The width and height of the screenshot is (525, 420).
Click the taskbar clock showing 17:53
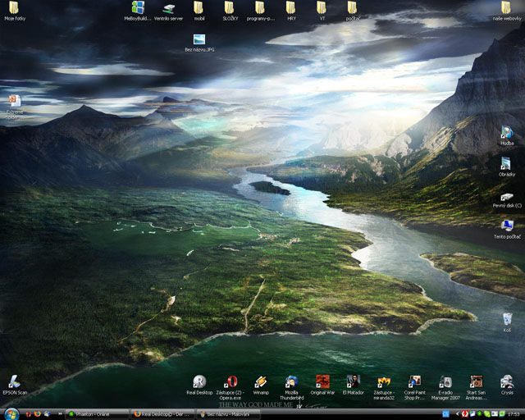coord(514,414)
